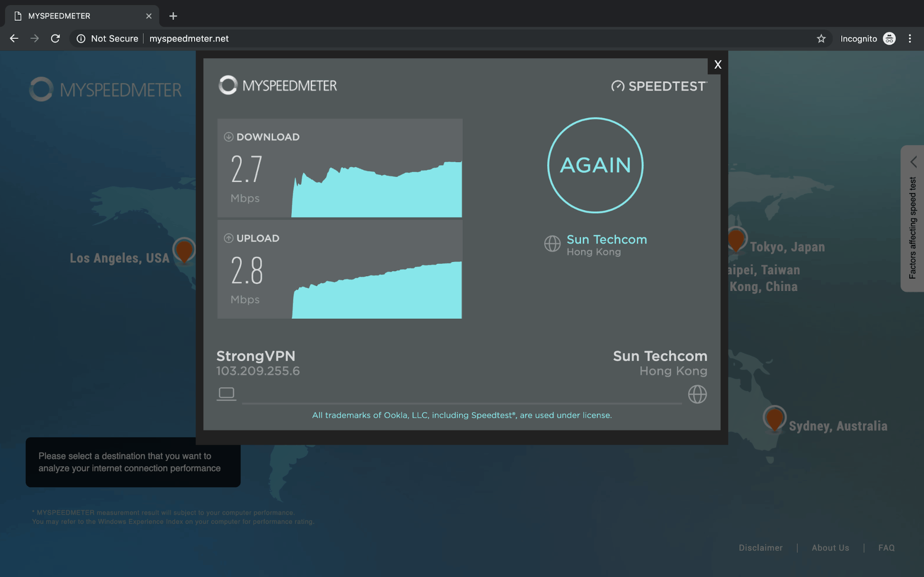Click the Ookla trademarks notice text
Viewport: 924px width, 577px height.
(462, 415)
